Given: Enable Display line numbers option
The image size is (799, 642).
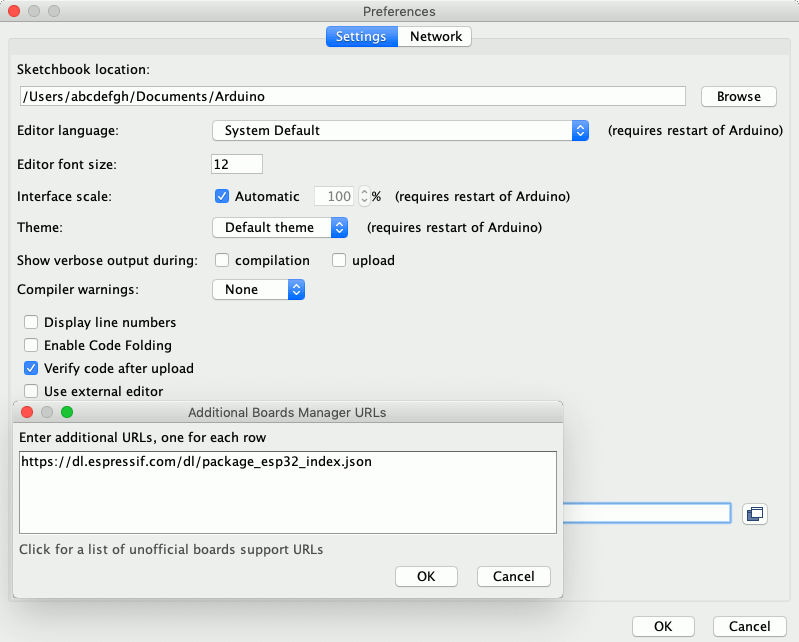Looking at the screenshot, I should click(x=31, y=323).
